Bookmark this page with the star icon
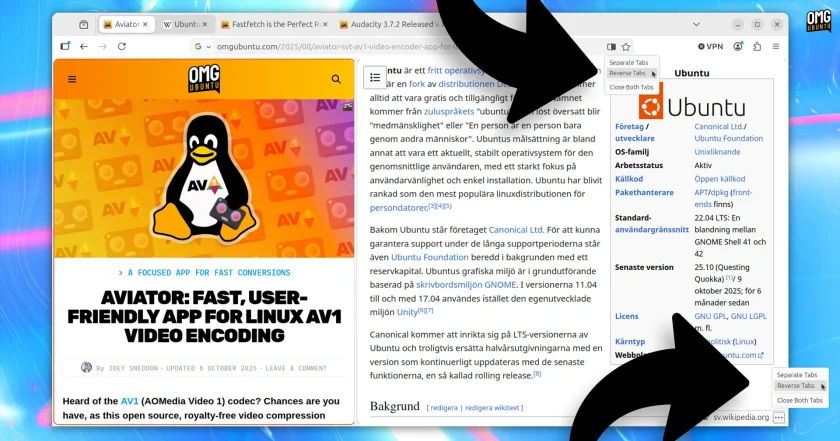 tap(626, 47)
